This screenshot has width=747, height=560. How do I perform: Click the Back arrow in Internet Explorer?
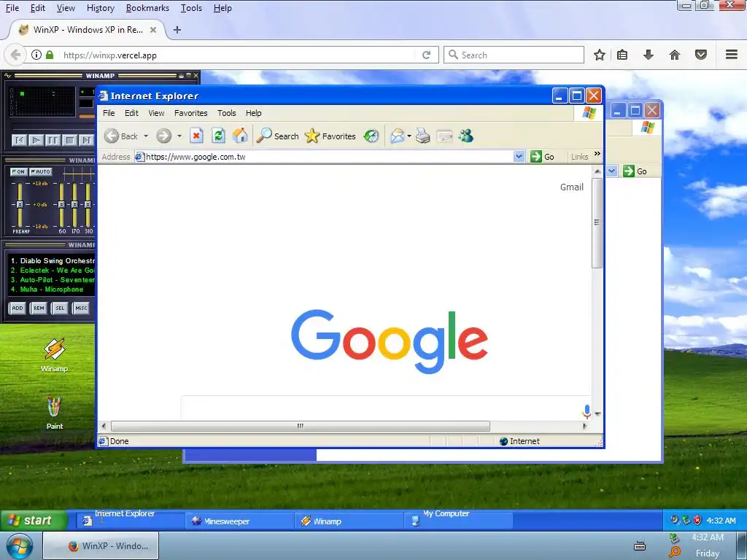112,136
